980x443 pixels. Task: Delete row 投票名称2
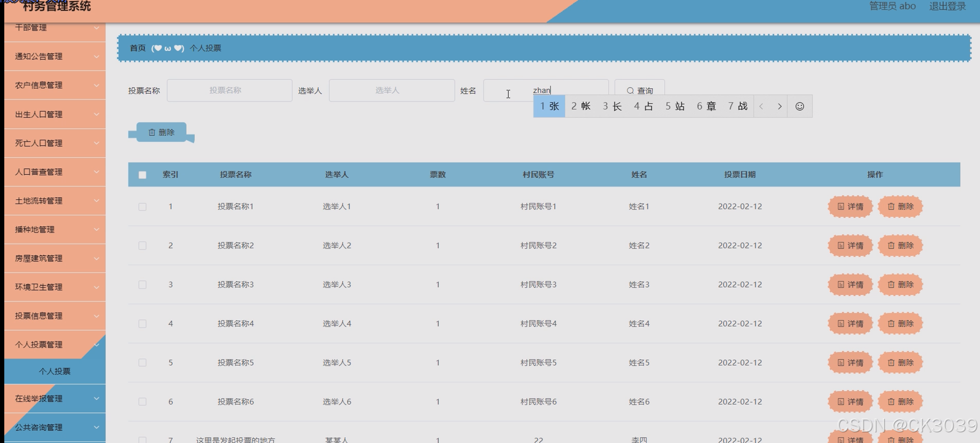coord(901,245)
